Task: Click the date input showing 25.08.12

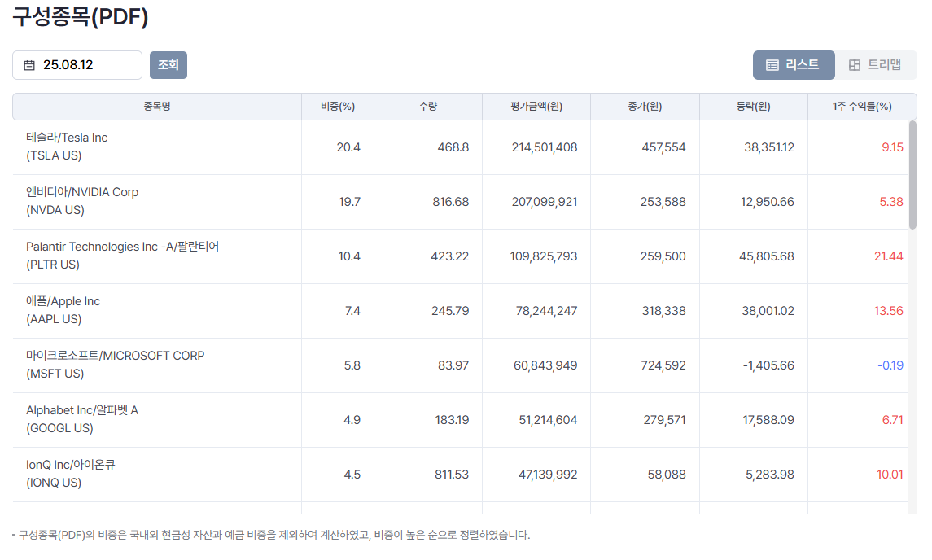Action: point(77,65)
